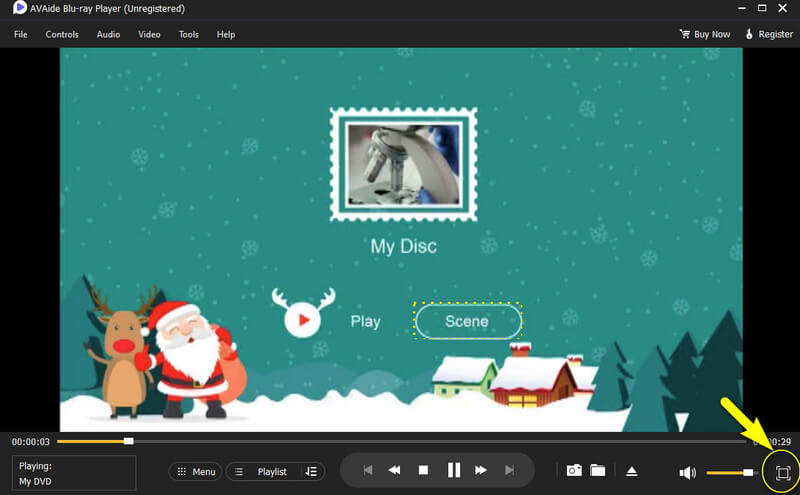Image resolution: width=800 pixels, height=495 pixels.
Task: Click the playlist sort order icon
Action: (311, 472)
